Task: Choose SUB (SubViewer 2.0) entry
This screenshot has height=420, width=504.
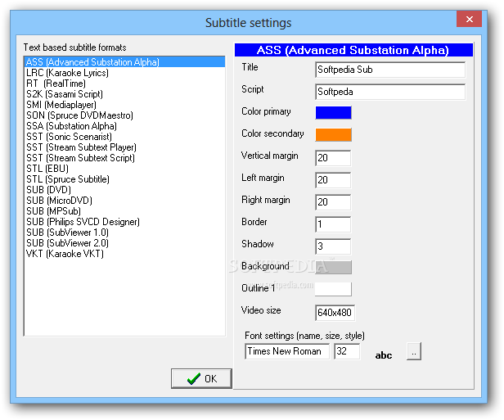Action: point(124,242)
